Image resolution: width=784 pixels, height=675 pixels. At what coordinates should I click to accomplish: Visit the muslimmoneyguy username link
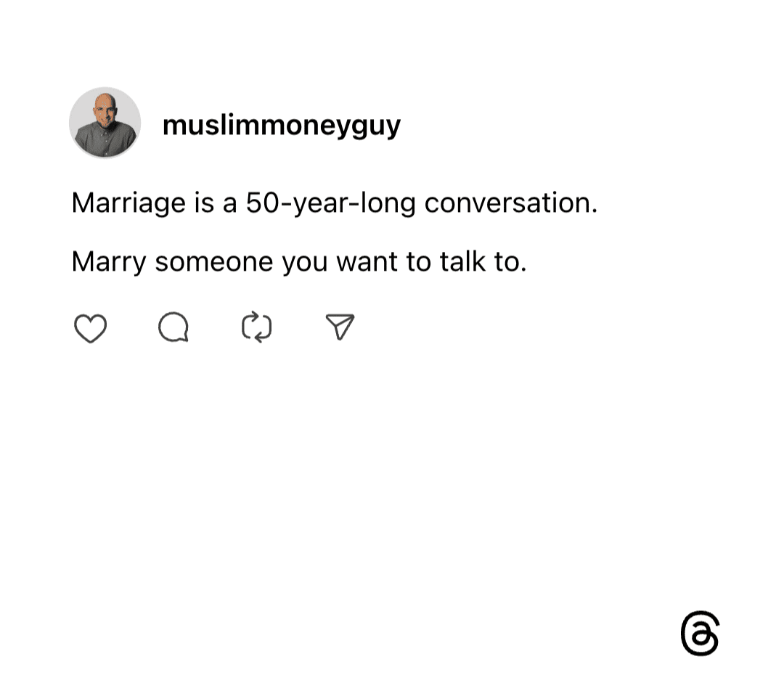tap(282, 126)
